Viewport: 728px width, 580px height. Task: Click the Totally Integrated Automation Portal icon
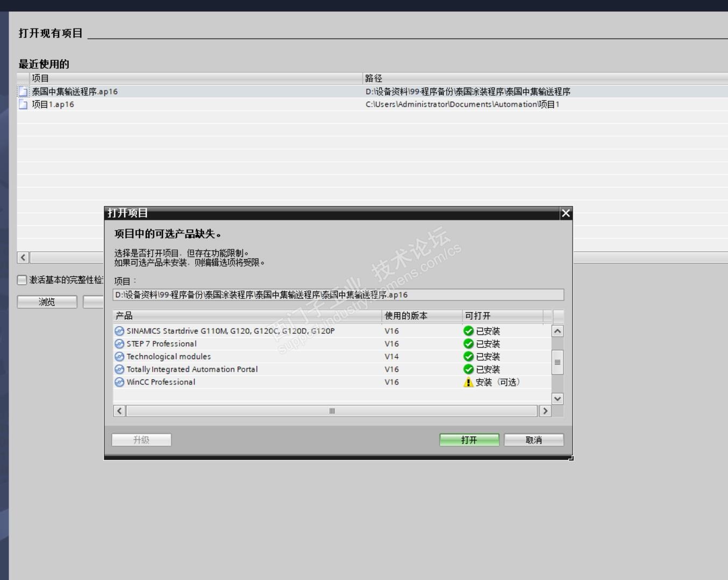(119, 370)
